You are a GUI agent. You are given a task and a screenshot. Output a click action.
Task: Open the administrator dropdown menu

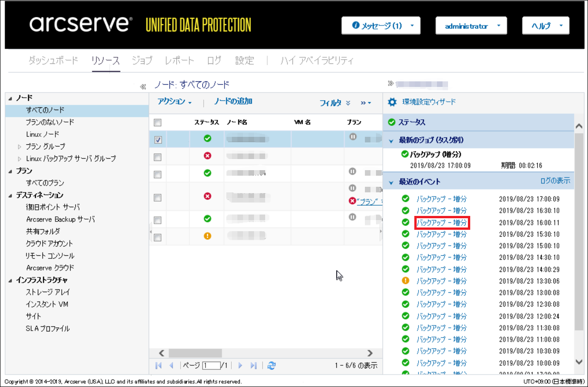471,26
